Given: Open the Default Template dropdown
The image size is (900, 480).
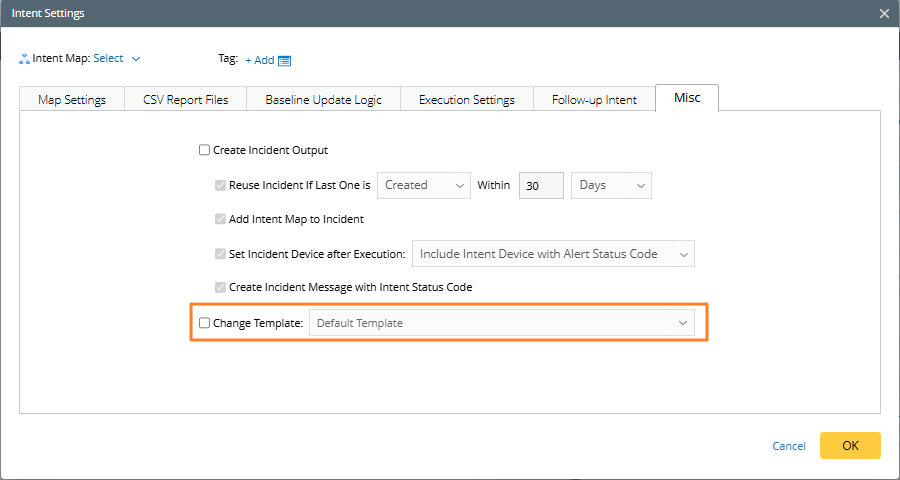Looking at the screenshot, I should (502, 323).
